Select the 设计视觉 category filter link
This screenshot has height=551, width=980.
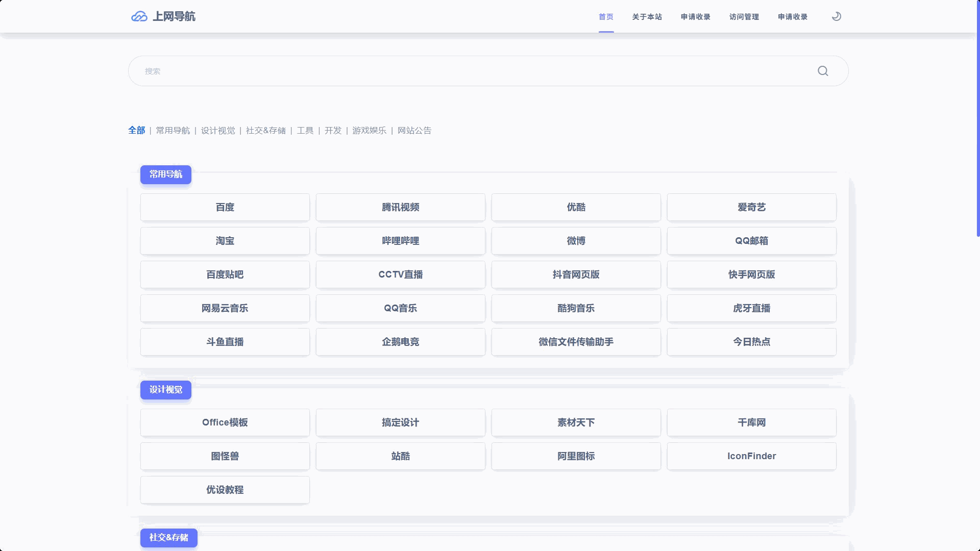218,131
